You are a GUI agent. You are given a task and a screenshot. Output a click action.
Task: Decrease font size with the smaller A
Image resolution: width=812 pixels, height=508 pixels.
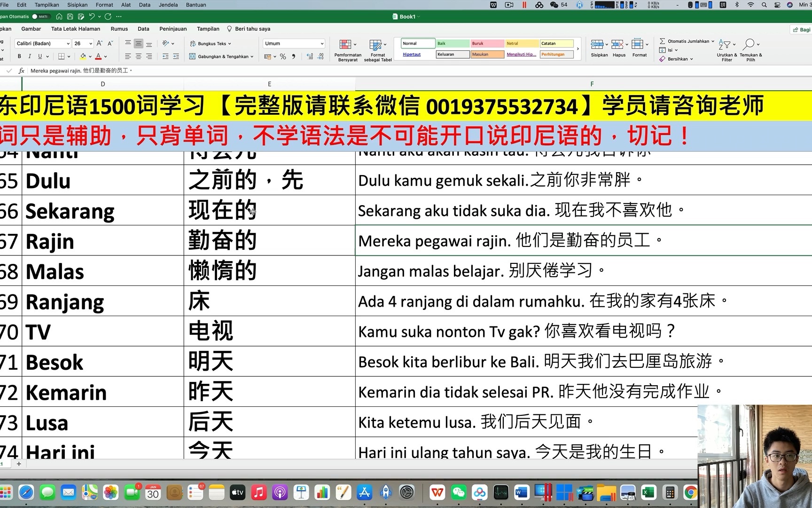(110, 43)
